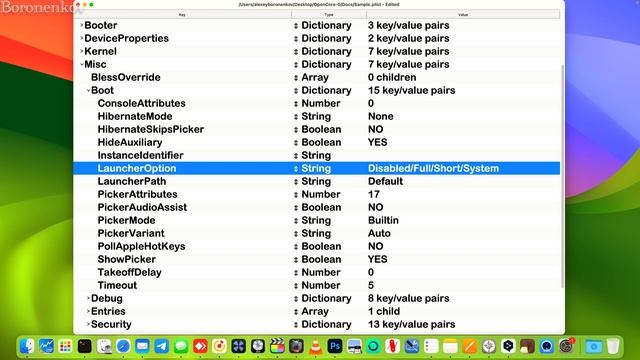This screenshot has width=640, height=360.
Task: Select the TakeoffDelay key
Action: pos(129,272)
